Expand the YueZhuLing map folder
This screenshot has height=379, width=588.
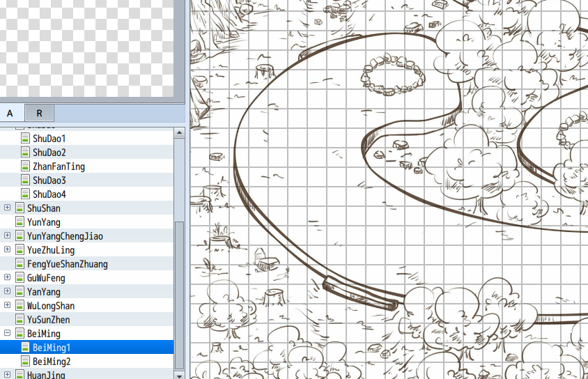pos(7,249)
